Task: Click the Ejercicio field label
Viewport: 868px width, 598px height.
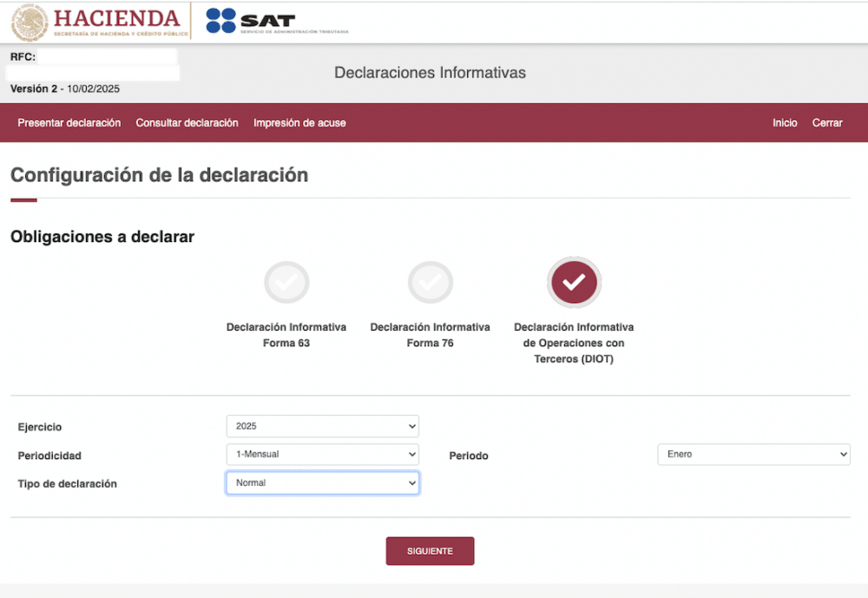Action: (x=40, y=427)
